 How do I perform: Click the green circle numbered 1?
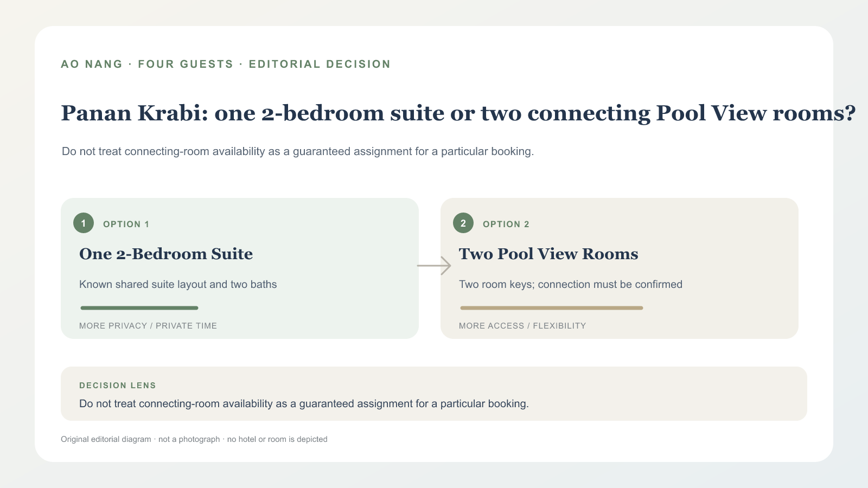(x=84, y=223)
